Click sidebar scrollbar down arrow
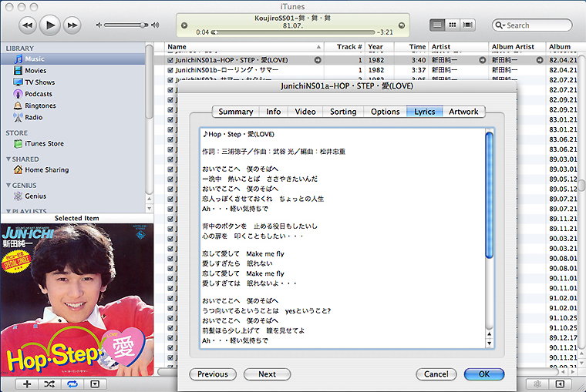Screen dimensions: 586x392 click(149, 208)
